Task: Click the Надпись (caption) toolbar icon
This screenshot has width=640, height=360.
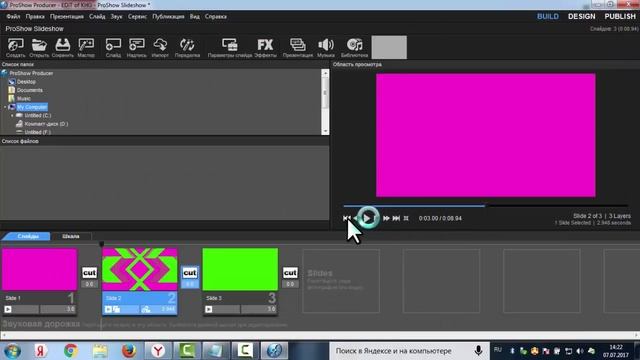Action: (137, 47)
